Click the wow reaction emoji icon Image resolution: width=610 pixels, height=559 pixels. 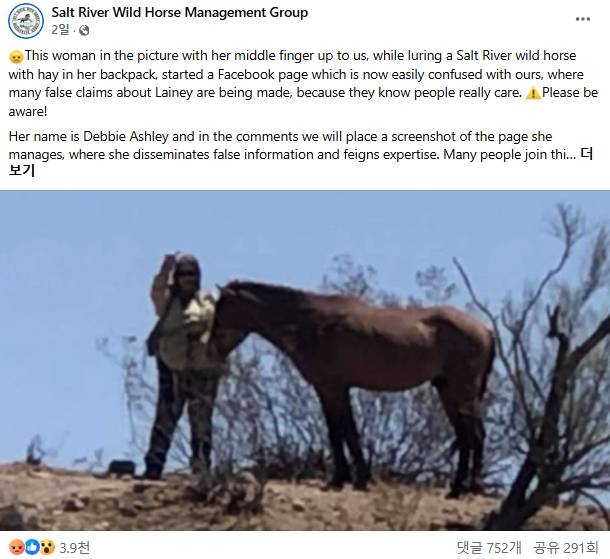pos(47,548)
